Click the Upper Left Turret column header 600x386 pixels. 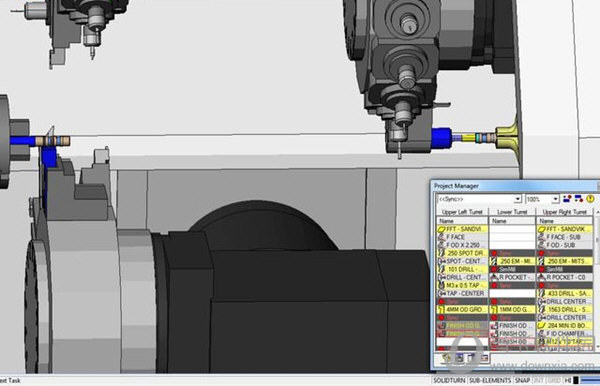462,212
